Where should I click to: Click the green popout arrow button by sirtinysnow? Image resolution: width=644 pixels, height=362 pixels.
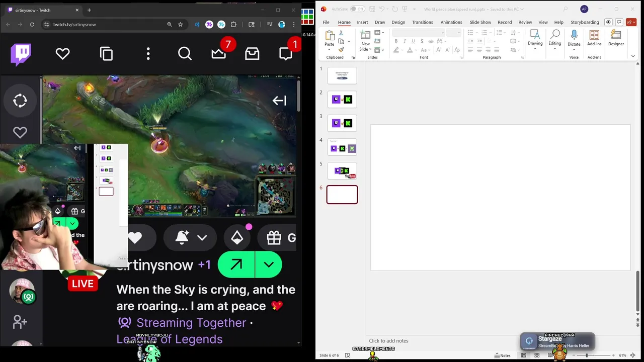click(236, 265)
